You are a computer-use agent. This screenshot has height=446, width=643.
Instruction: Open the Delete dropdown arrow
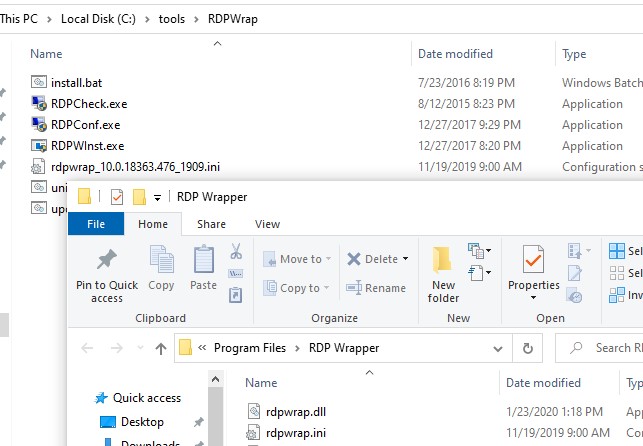405,259
